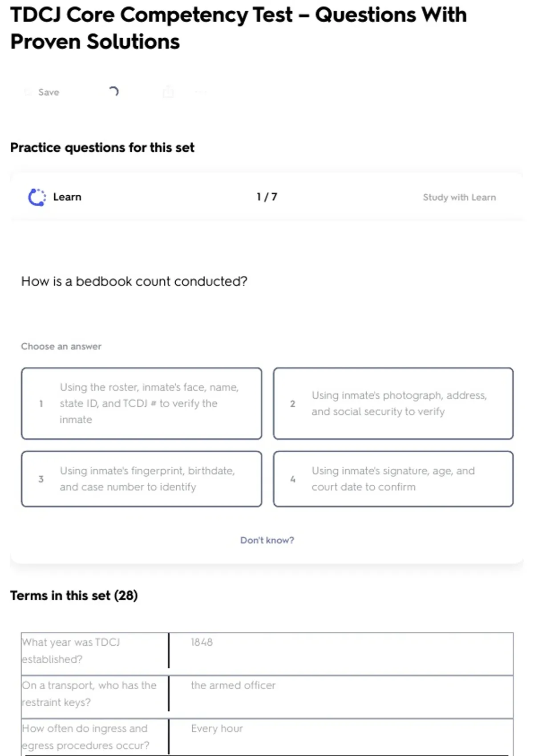Open the share icon
Screen dimensions: 534x756
point(168,92)
